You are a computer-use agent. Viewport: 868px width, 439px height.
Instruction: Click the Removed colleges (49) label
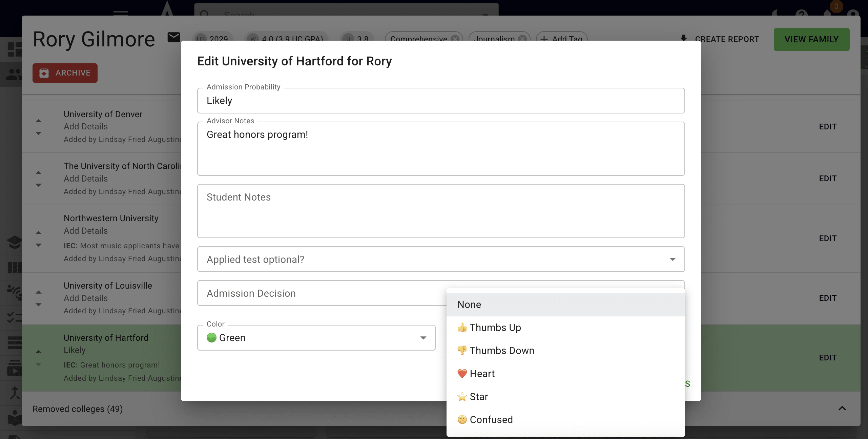(78, 409)
